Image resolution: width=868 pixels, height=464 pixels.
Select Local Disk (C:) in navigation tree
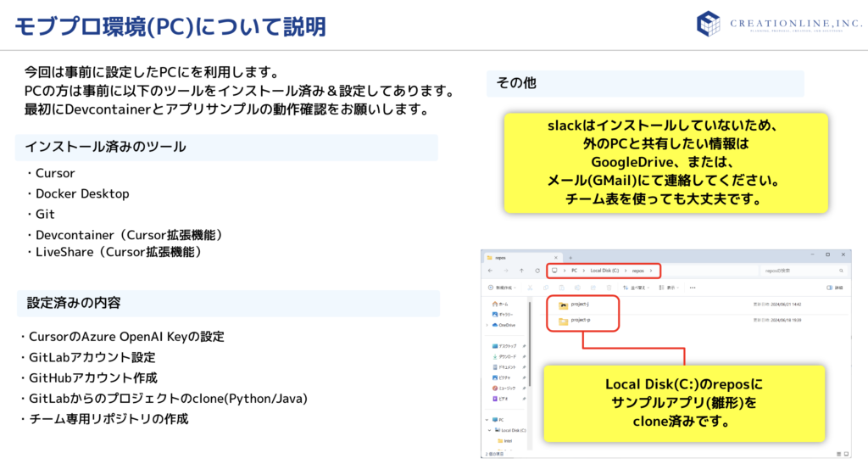pos(510,430)
